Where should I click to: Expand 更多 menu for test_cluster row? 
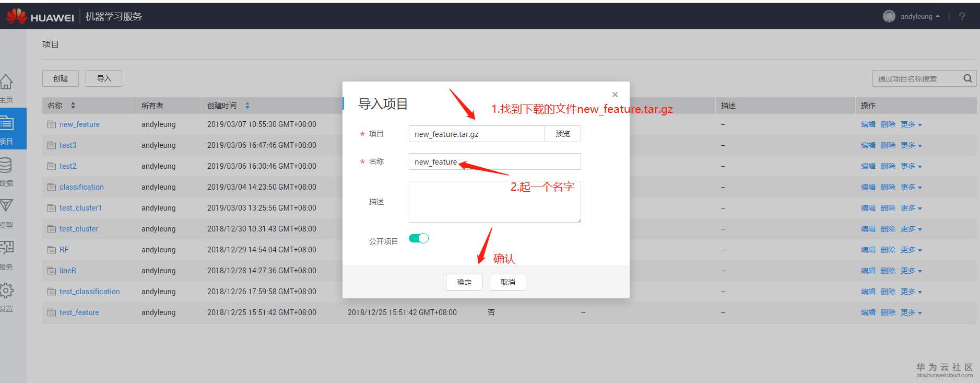pos(911,229)
